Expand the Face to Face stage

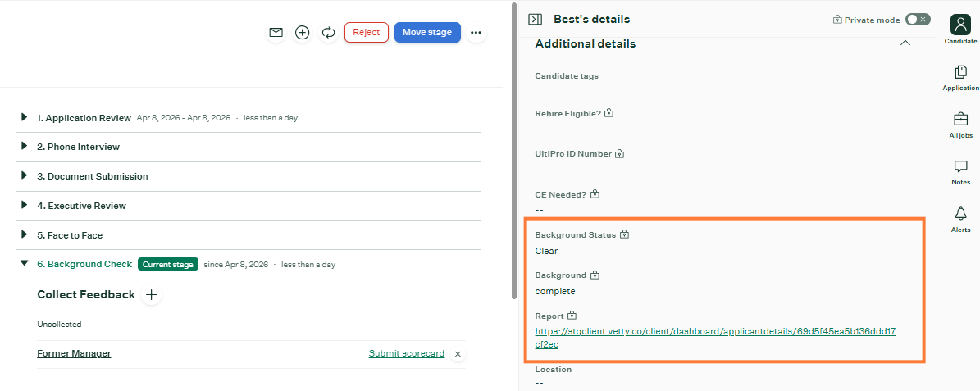point(25,235)
